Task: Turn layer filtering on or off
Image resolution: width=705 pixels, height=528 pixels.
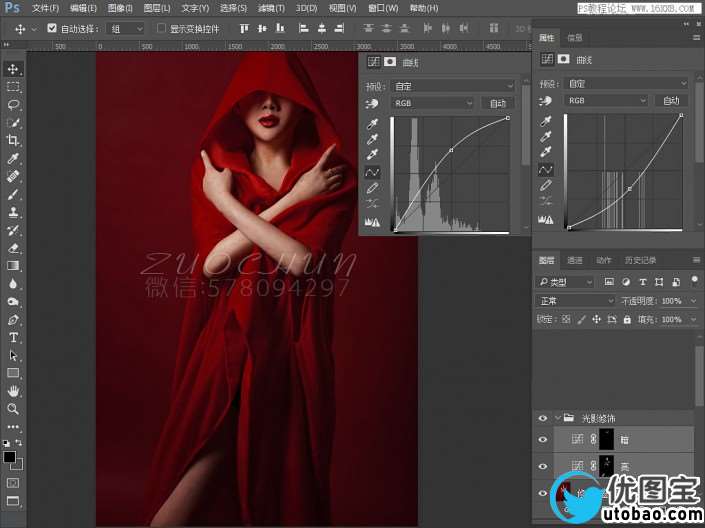Action: coord(695,281)
